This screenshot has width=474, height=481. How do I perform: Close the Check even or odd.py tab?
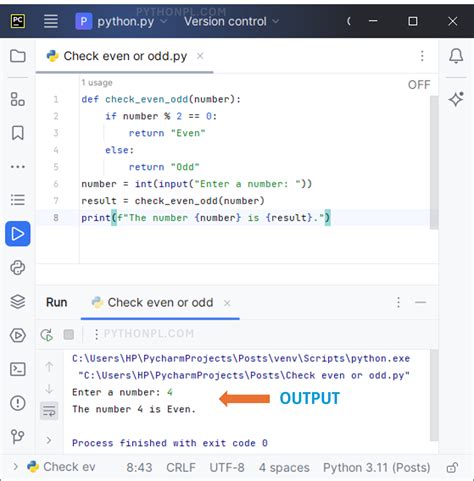(200, 56)
